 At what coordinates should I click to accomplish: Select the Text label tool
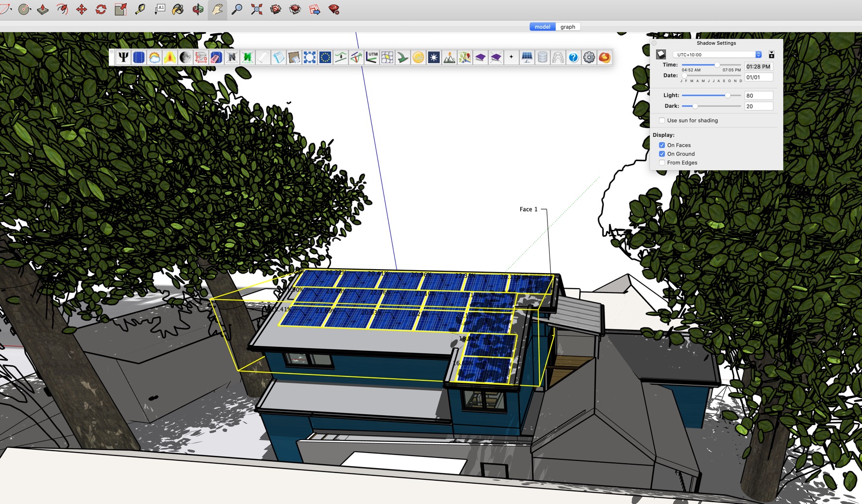click(x=159, y=9)
